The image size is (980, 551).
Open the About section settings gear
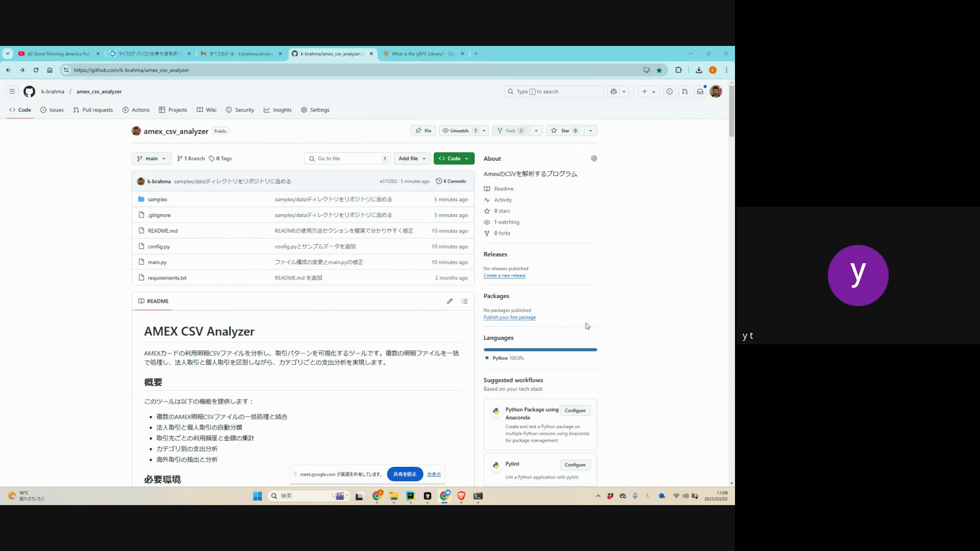pos(594,159)
